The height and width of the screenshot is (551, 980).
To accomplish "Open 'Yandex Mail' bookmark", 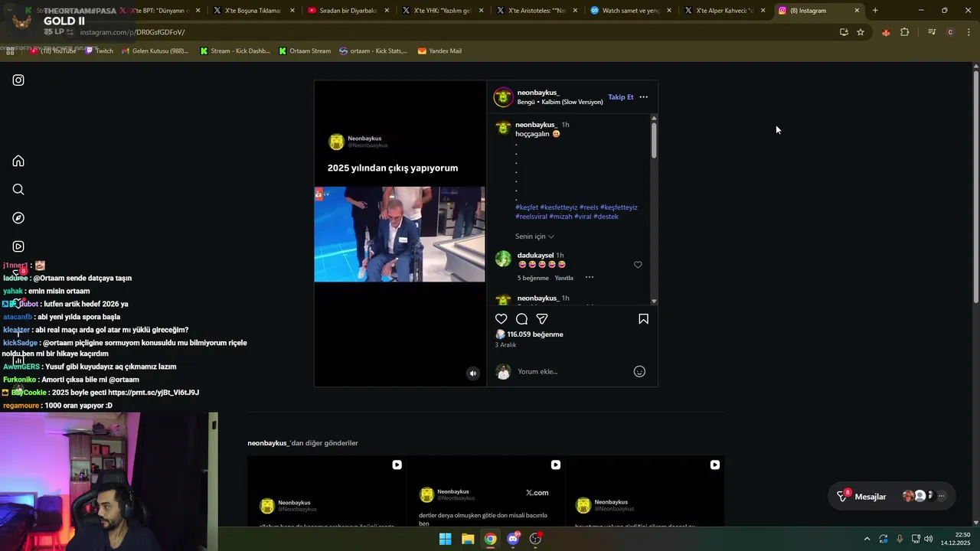I will tap(439, 51).
